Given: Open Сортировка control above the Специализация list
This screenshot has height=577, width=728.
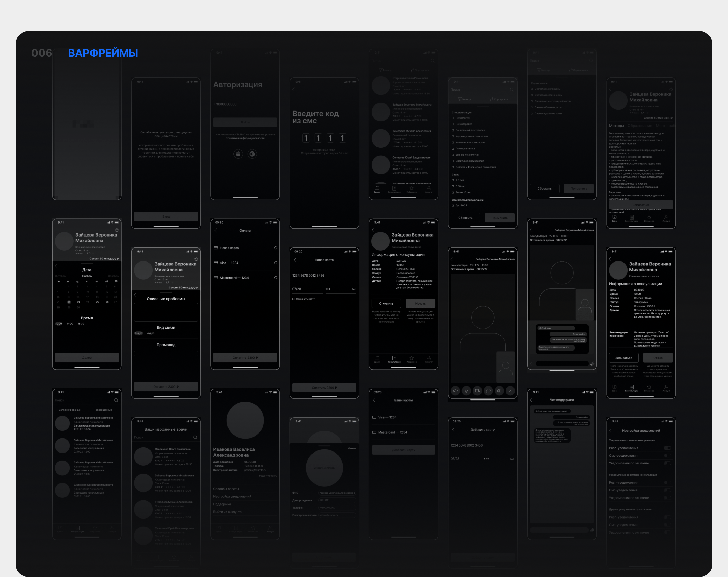Looking at the screenshot, I should (x=499, y=99).
